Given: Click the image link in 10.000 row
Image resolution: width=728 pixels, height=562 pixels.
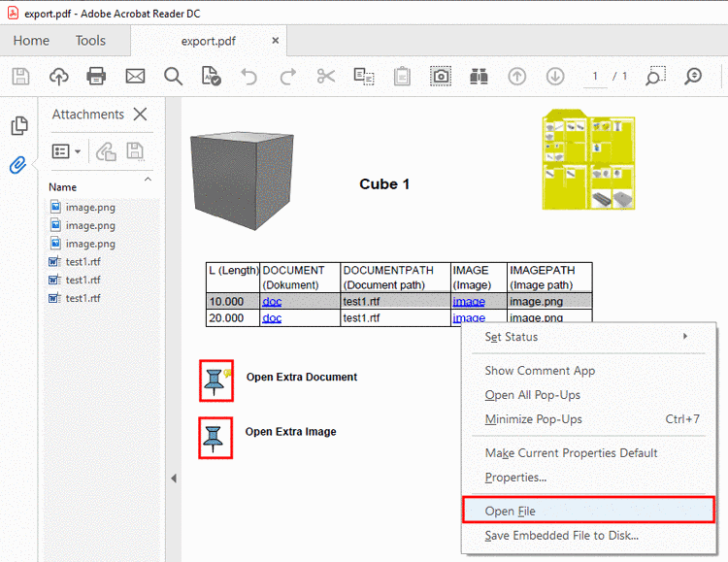Looking at the screenshot, I should tap(469, 302).
